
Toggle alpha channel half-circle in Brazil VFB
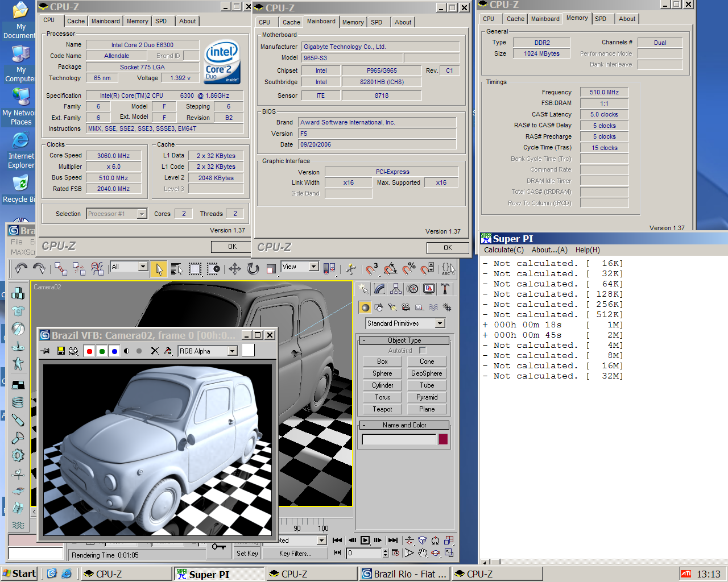[x=126, y=351]
